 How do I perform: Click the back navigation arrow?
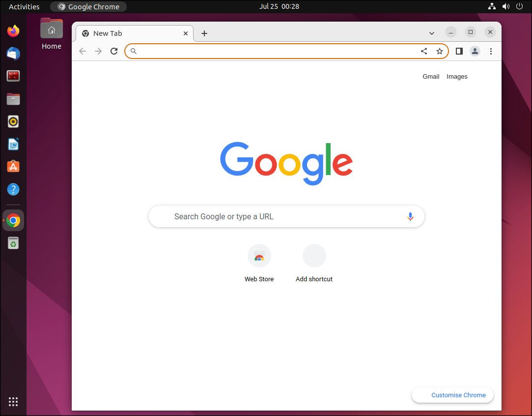(x=83, y=51)
